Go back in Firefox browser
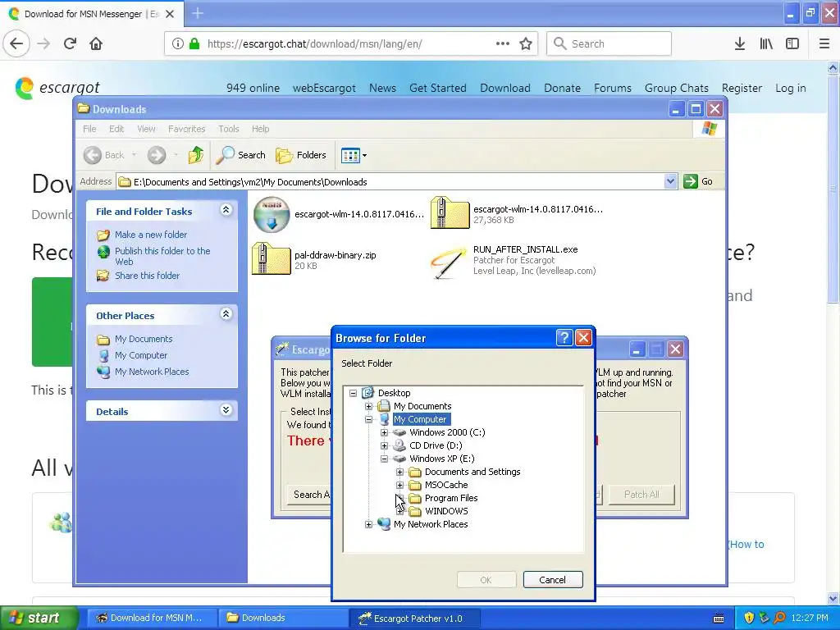Viewport: 840px width, 630px height. tap(16, 43)
